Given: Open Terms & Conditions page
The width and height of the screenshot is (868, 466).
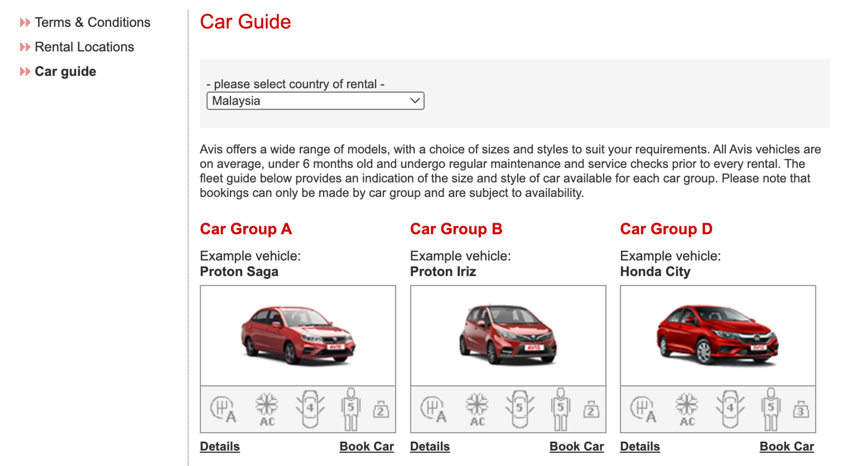Looking at the screenshot, I should 93,23.
